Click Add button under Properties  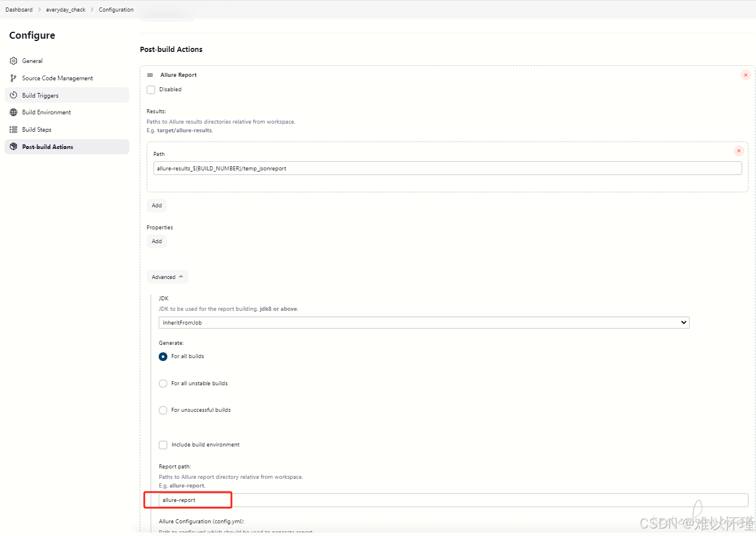pyautogui.click(x=157, y=241)
